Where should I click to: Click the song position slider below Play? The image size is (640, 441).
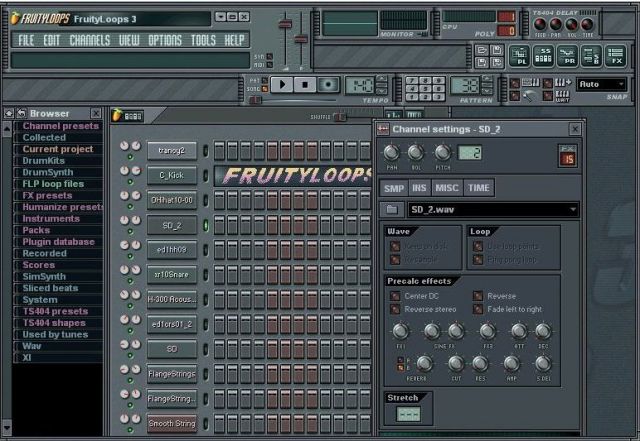(x=256, y=100)
